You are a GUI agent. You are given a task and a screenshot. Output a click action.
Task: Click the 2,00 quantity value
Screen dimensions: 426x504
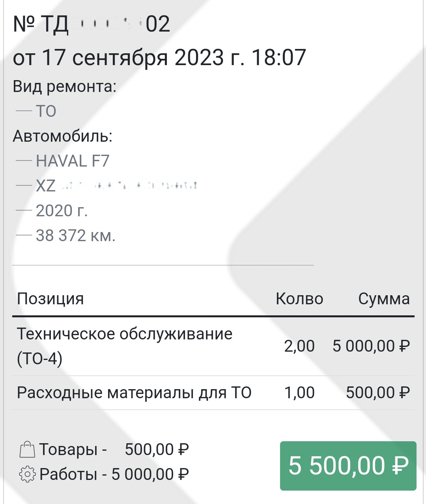[x=299, y=346]
